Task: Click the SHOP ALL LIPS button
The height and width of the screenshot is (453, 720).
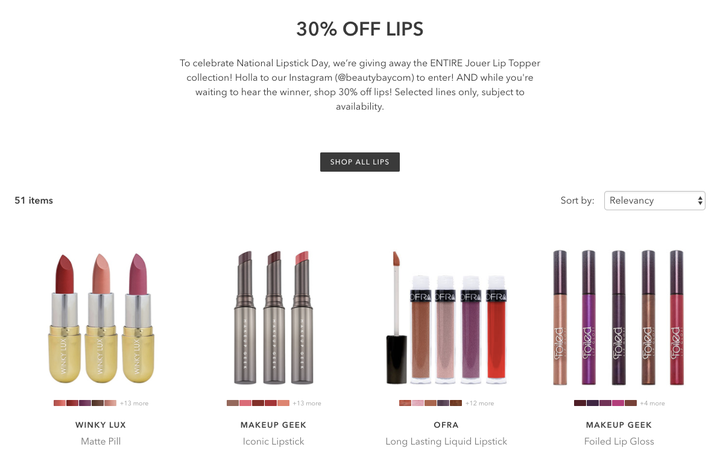Action: pyautogui.click(x=360, y=162)
